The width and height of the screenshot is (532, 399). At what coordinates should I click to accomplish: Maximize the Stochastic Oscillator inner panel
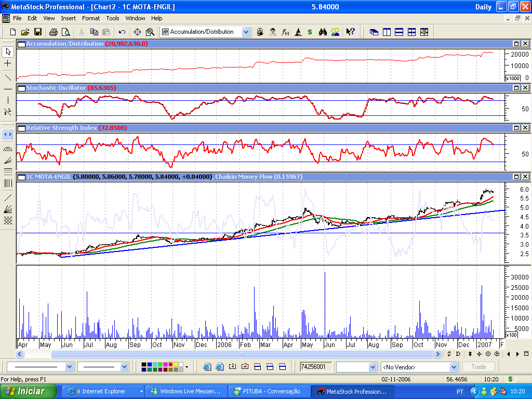(517, 88)
